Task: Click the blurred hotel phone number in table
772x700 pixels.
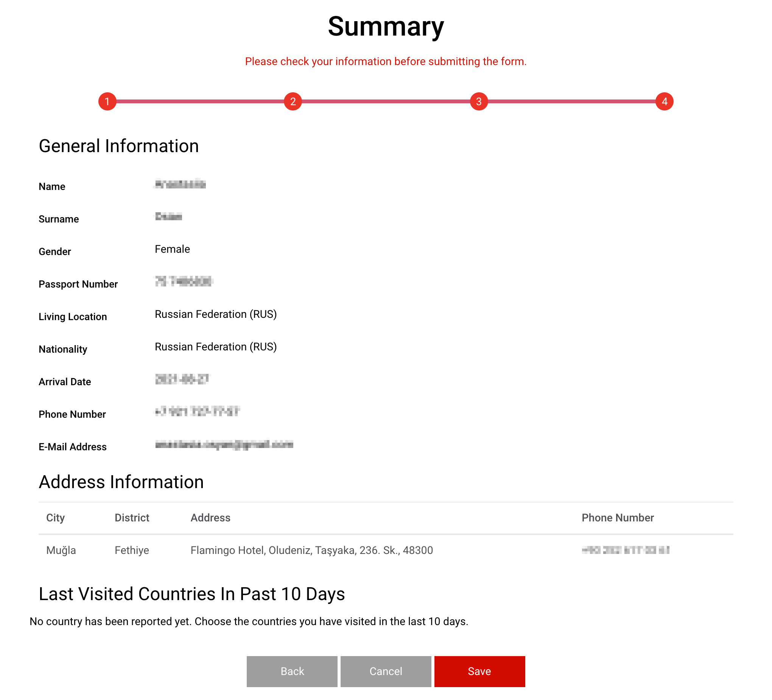Action: point(626,550)
